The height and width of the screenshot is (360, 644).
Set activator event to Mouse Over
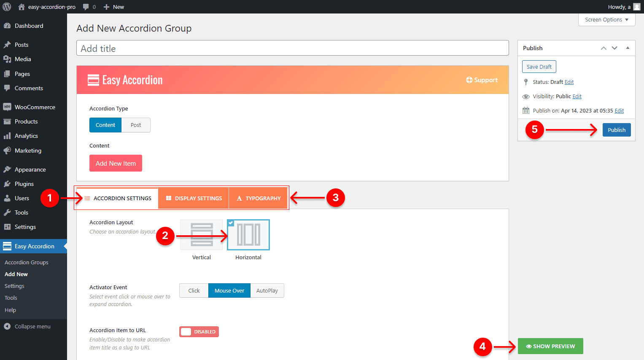click(x=229, y=290)
